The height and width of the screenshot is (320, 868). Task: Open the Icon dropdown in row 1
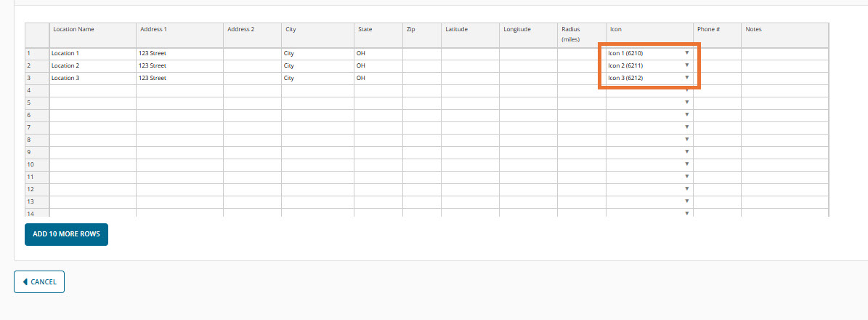click(x=686, y=53)
